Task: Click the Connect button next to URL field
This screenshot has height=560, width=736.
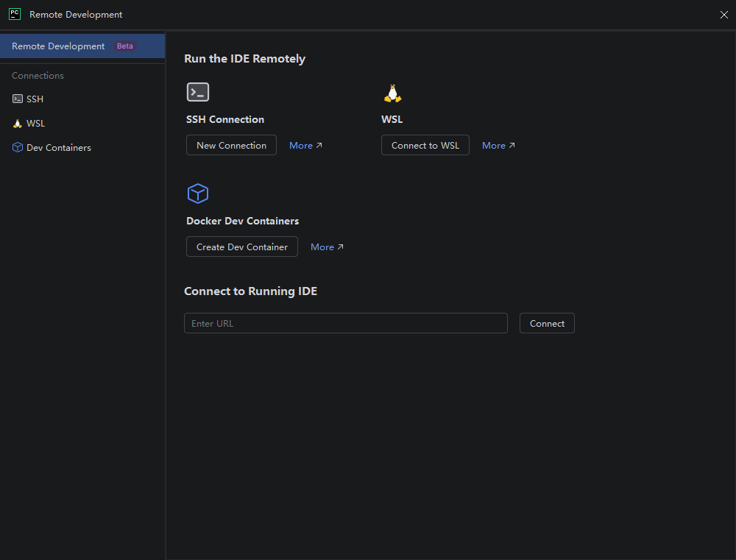Action: [x=547, y=324]
